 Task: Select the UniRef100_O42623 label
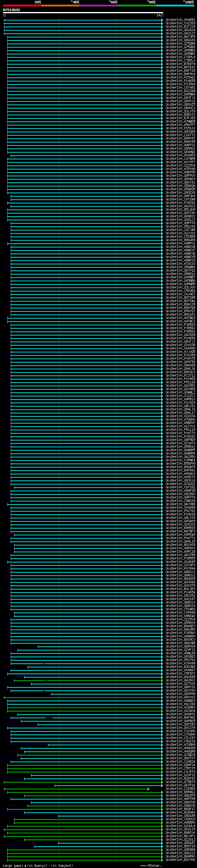(180, 206)
